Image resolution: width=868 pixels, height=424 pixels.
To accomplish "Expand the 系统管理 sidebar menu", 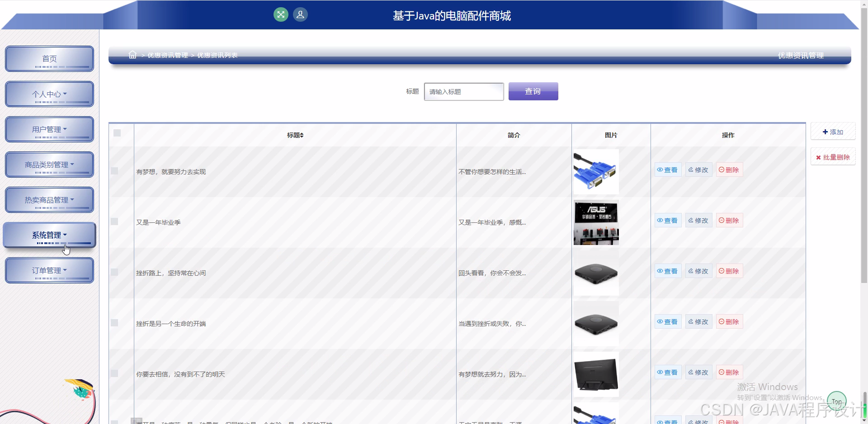I will point(49,235).
